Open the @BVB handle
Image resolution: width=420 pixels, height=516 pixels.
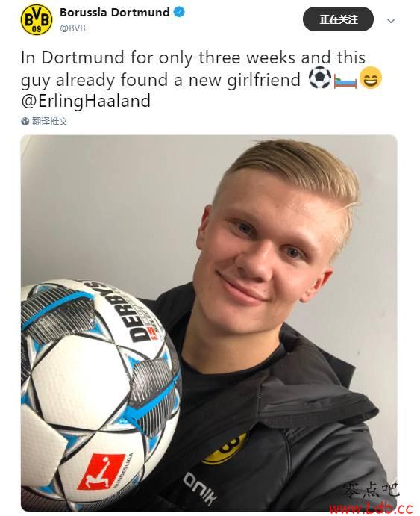(x=72, y=28)
